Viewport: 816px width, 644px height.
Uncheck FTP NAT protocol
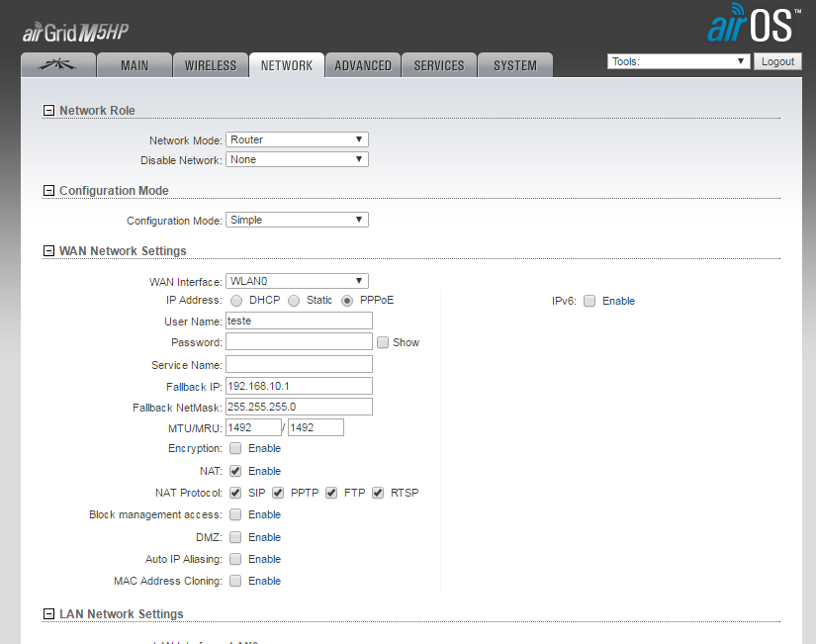point(331,493)
